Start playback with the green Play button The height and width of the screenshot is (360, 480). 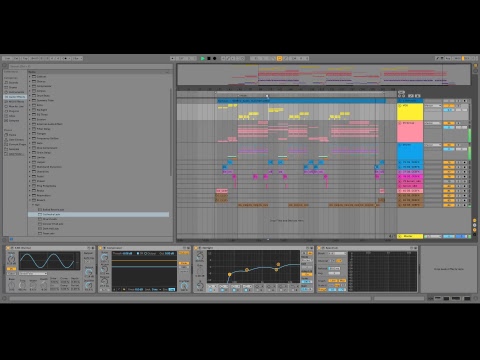(x=202, y=58)
